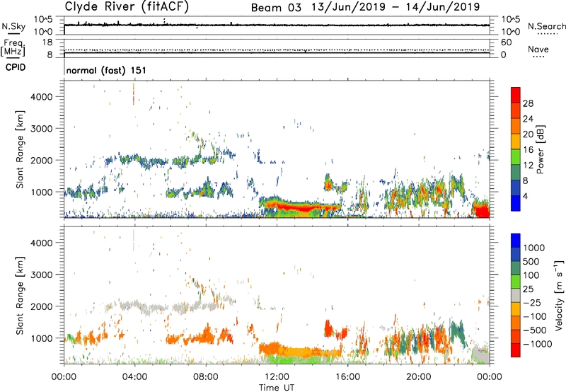
Task: Click the 'Velocity [m s-1]' colorbar label
Action: click(559, 295)
